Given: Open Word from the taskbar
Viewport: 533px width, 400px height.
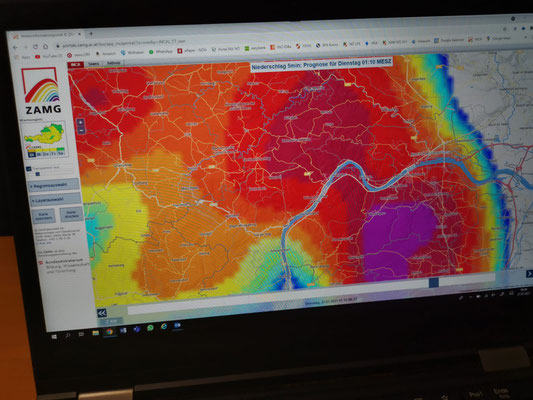Looking at the screenshot, I should [123, 330].
